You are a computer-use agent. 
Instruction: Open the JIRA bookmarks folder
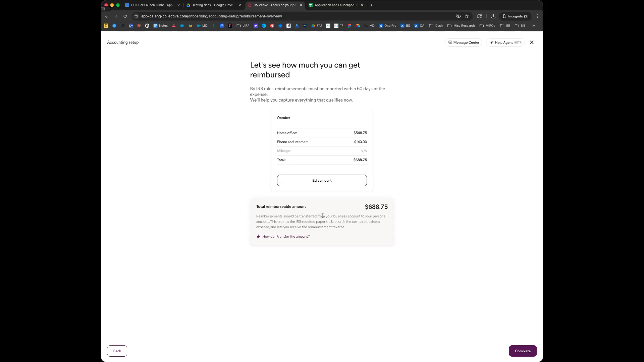(243, 25)
